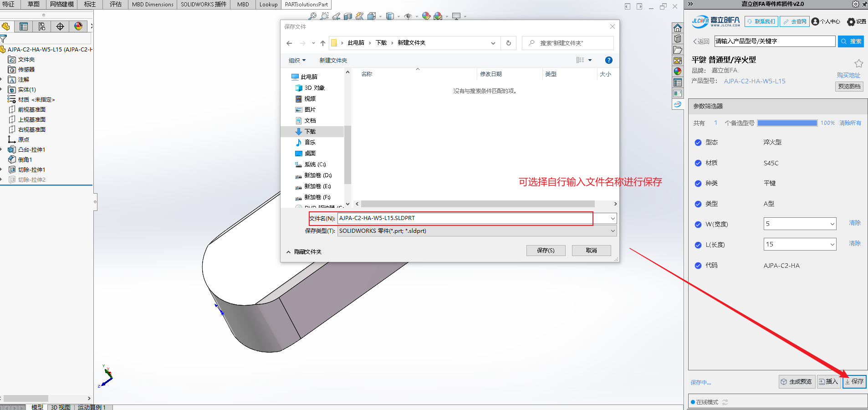Open the 评估 ribbon tab
Viewport: 868px width, 410px height.
coord(116,5)
